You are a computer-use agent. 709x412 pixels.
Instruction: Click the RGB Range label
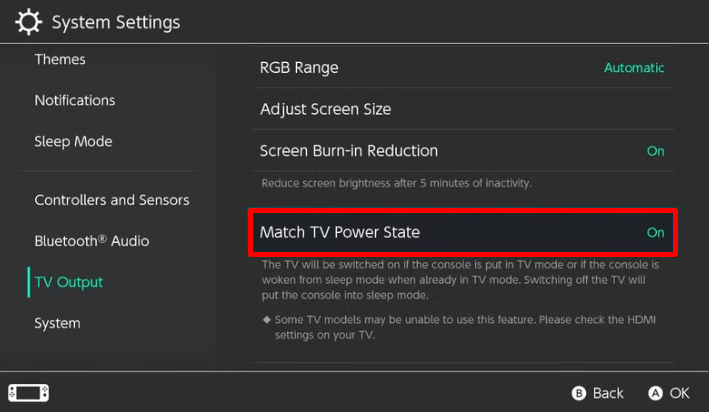(x=299, y=68)
